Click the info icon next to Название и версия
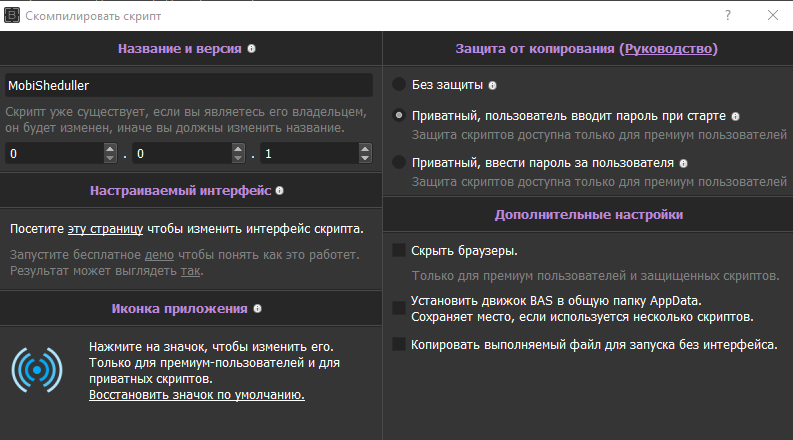 click(251, 49)
